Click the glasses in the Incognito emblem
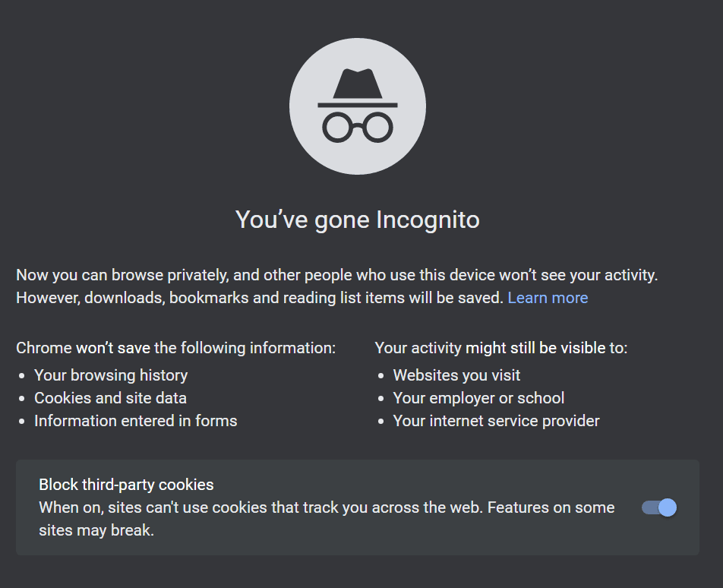Viewport: 723px width, 588px height. coord(357,124)
